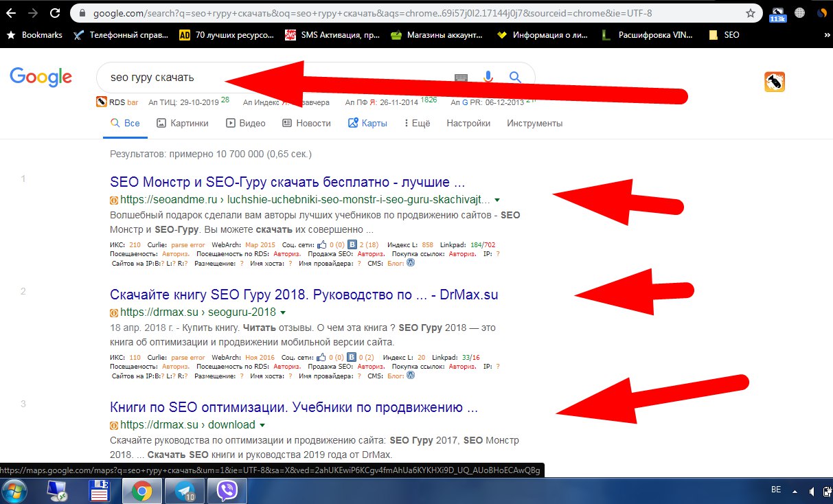This screenshot has height=504, width=833.
Task: Open "Инструменты" search tools
Action: 534,124
